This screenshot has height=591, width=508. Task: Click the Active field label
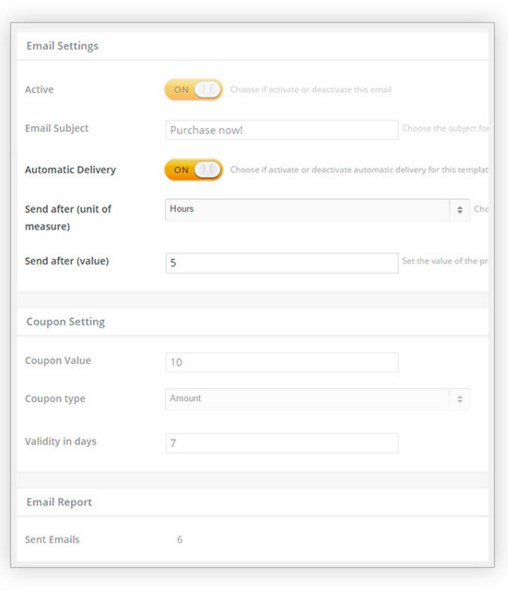39,90
